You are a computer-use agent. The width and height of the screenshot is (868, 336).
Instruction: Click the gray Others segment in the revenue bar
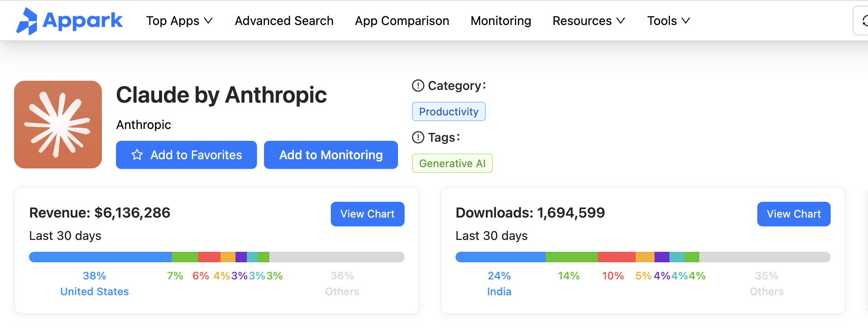click(x=336, y=257)
